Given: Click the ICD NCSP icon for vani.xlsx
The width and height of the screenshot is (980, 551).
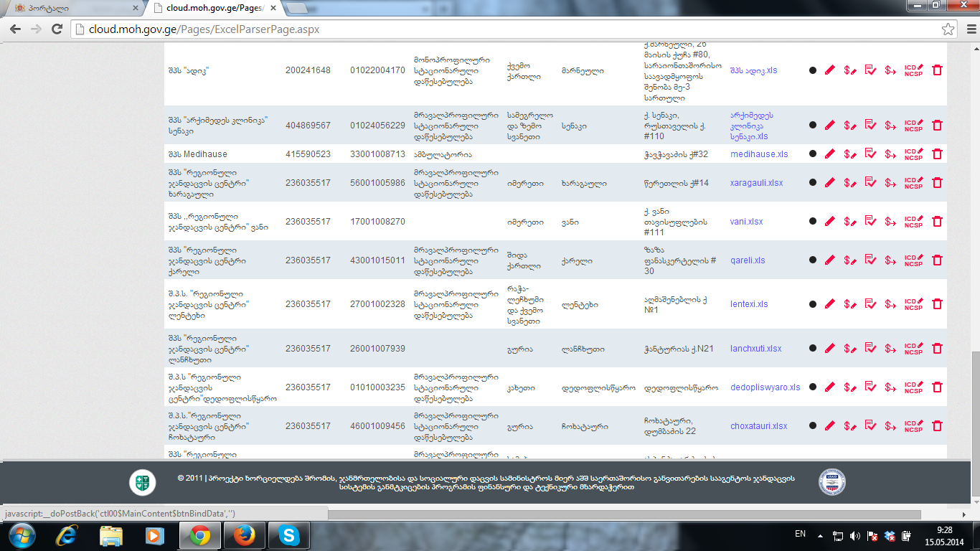Looking at the screenshot, I should point(913,222).
